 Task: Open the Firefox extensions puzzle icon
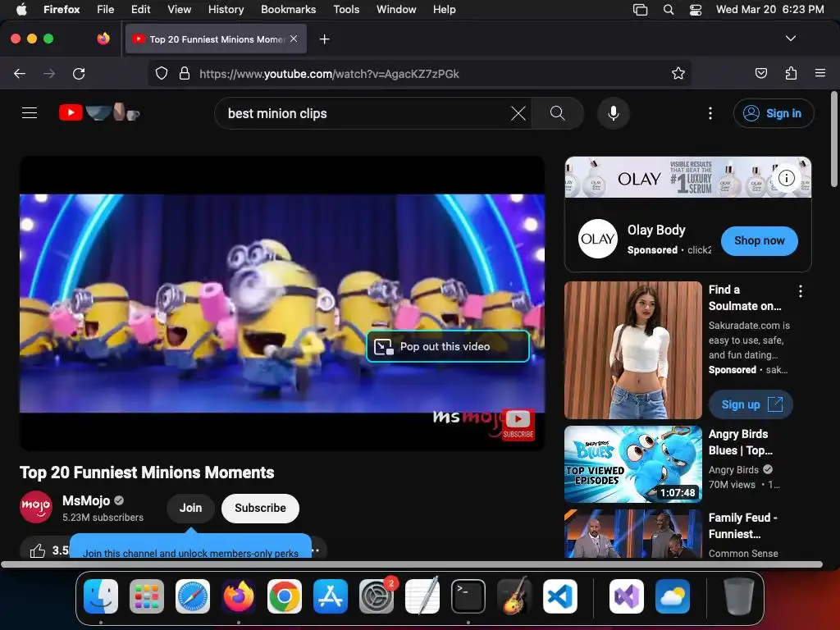point(791,73)
